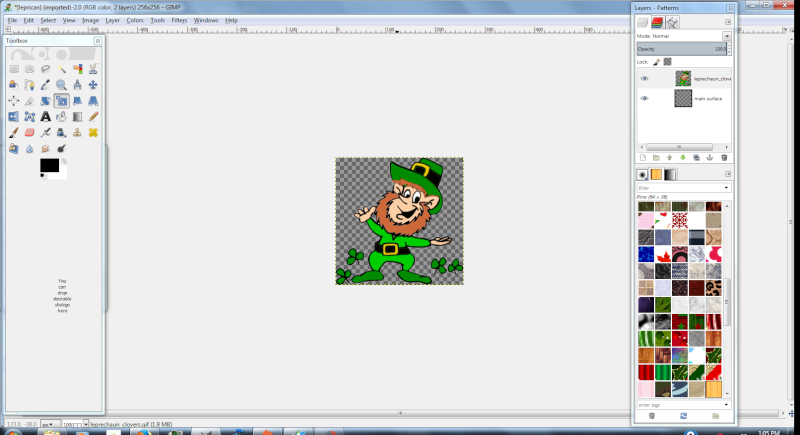Choose the Dodge/Burn tool

point(61,148)
